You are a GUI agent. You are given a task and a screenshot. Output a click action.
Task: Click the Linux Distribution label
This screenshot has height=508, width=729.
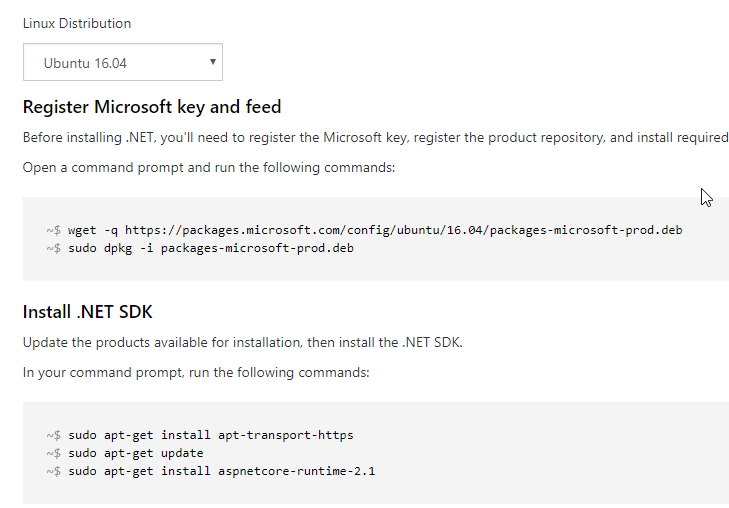pyautogui.click(x=76, y=23)
